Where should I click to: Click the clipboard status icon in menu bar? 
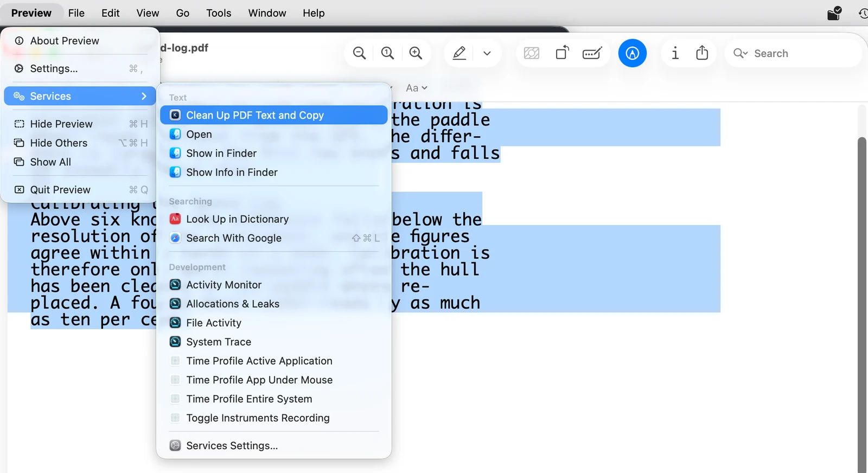point(834,13)
